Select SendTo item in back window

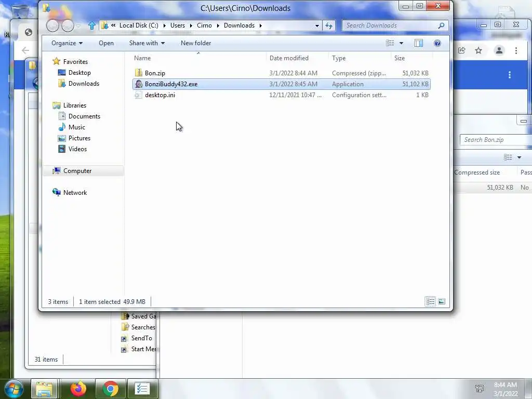coord(137,338)
